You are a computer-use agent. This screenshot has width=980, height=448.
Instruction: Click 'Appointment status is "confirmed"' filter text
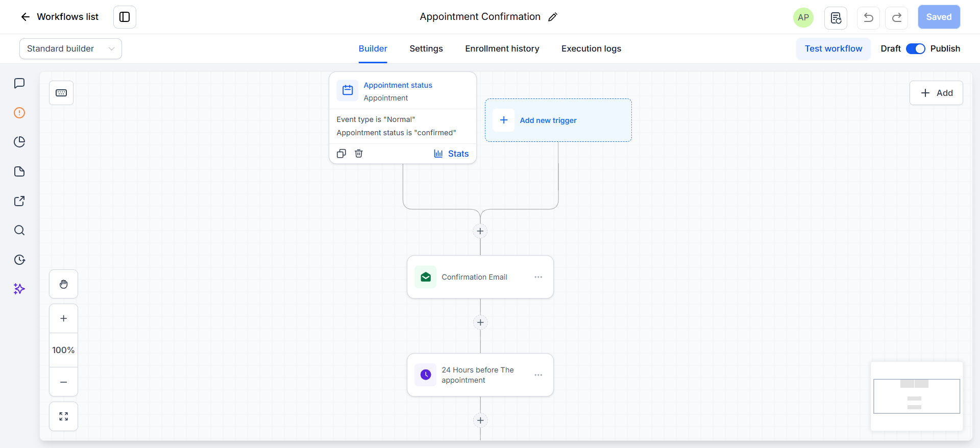click(x=396, y=133)
